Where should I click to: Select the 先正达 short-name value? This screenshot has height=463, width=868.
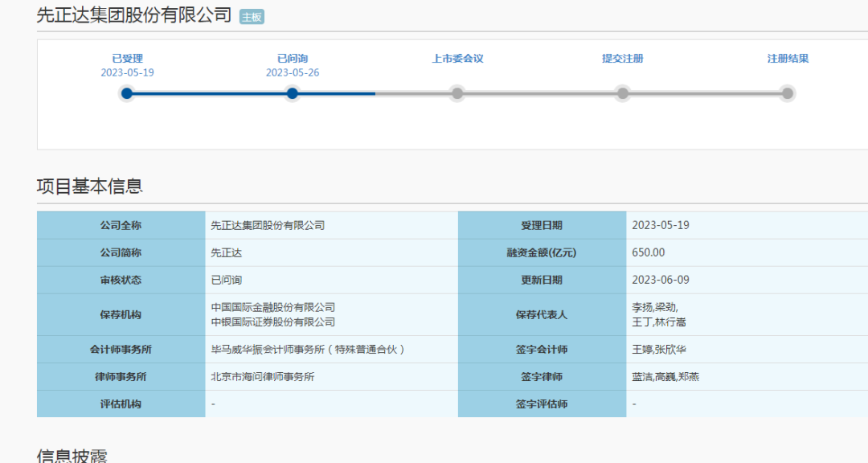tap(227, 252)
